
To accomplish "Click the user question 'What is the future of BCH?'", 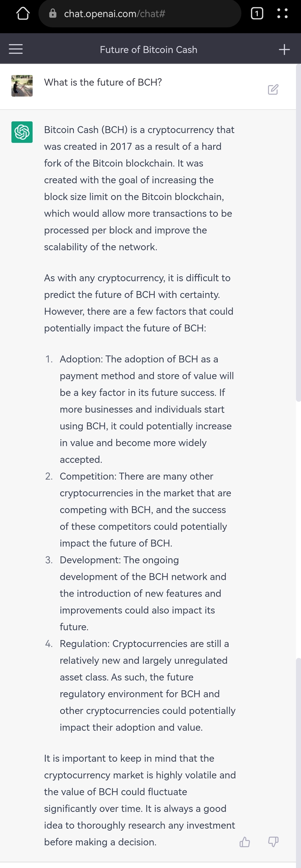I will tap(103, 82).
